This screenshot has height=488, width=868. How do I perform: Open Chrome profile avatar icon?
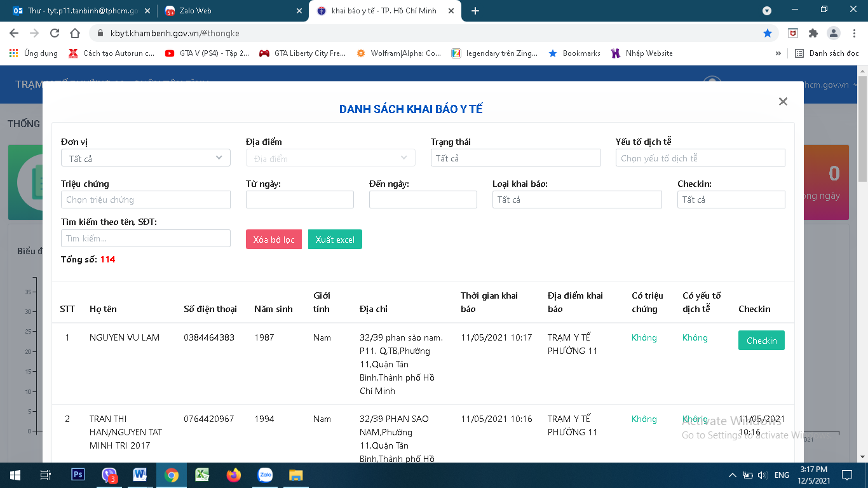[833, 33]
